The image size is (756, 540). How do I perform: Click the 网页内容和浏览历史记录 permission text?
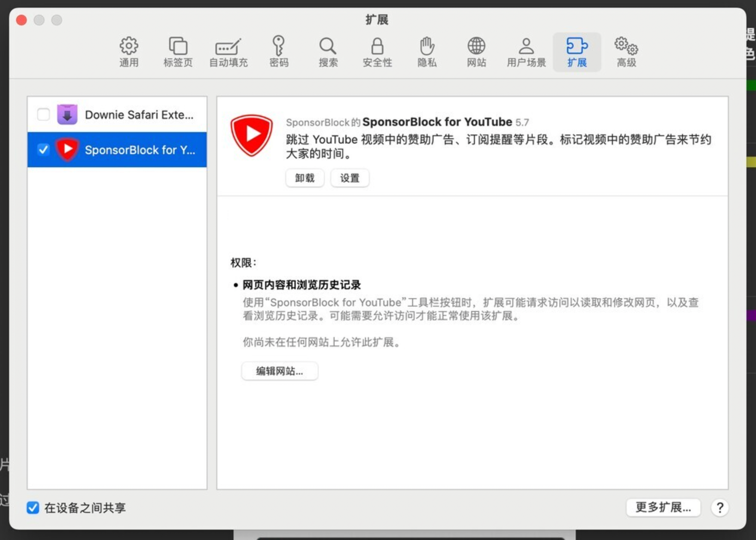301,285
